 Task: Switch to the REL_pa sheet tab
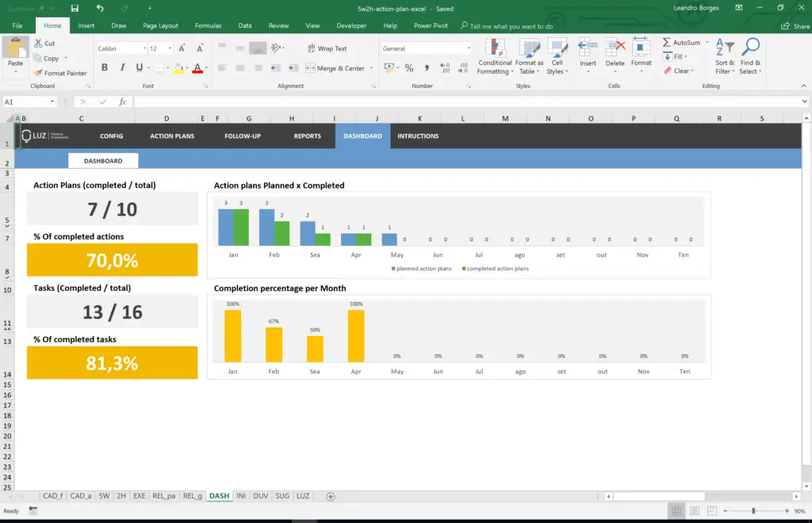(163, 495)
